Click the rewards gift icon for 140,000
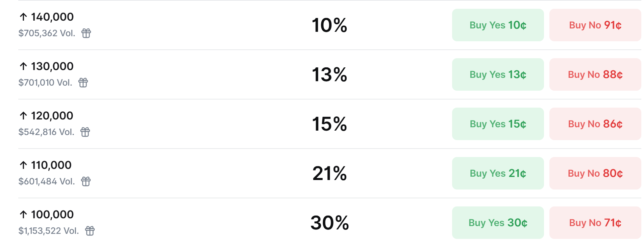This screenshot has height=245, width=644. point(86,33)
